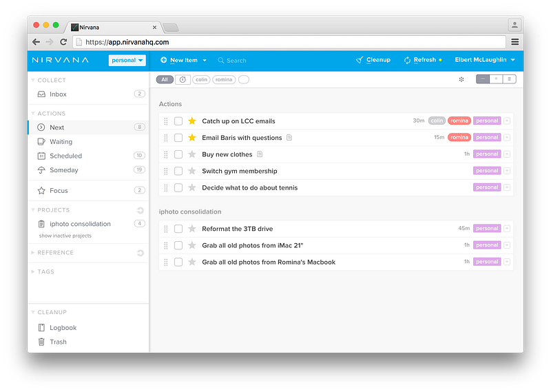Select the Scheduled list in the sidebar
551x392 pixels.
click(65, 156)
